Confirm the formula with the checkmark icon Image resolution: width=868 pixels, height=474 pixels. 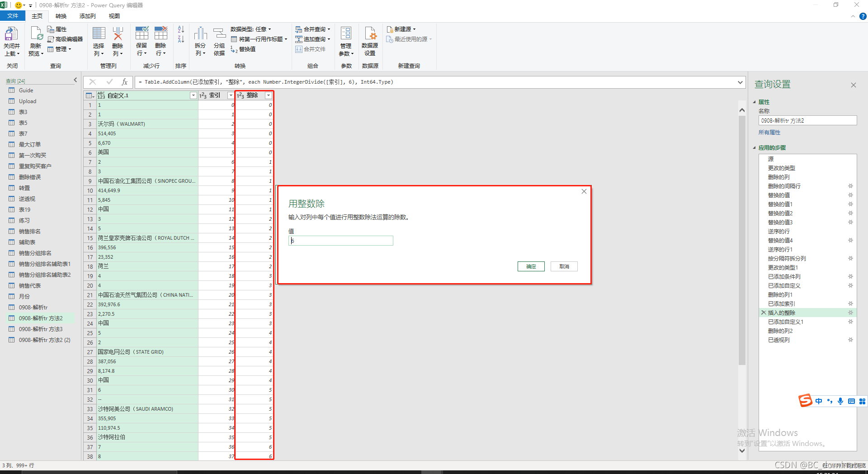click(x=109, y=82)
